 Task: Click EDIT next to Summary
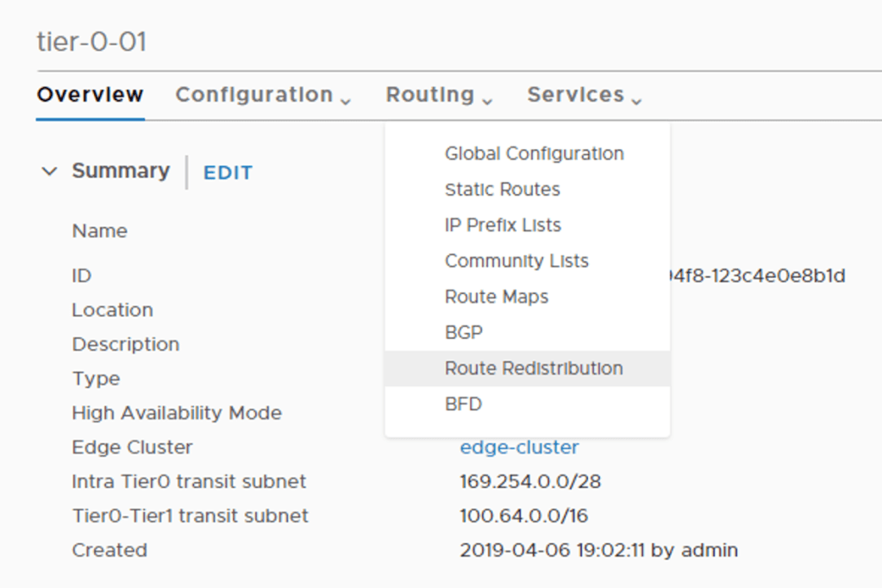point(228,172)
